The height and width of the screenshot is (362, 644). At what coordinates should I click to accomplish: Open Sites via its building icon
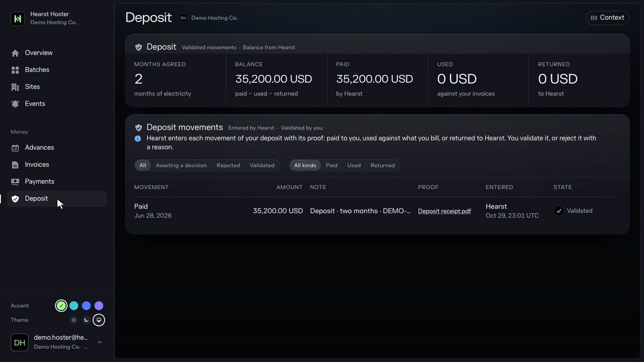[15, 87]
